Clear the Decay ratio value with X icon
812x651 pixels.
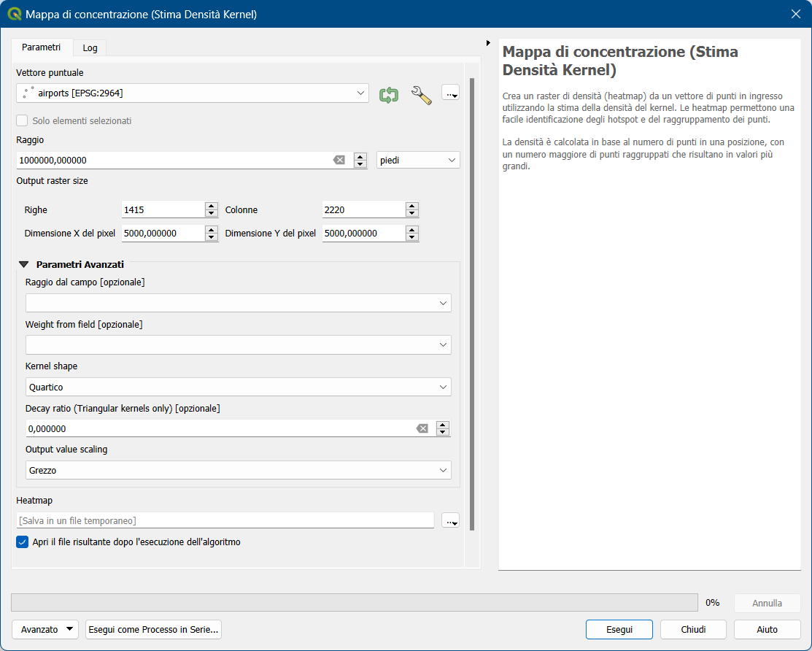click(422, 428)
